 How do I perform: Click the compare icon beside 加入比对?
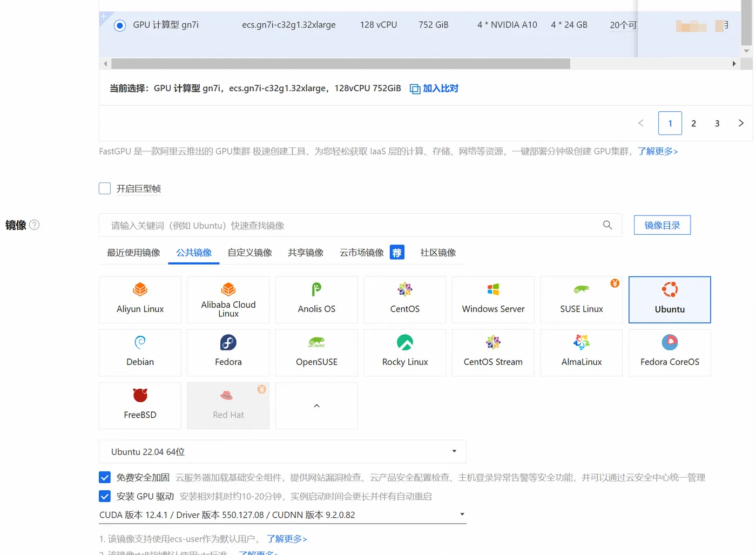click(x=415, y=89)
